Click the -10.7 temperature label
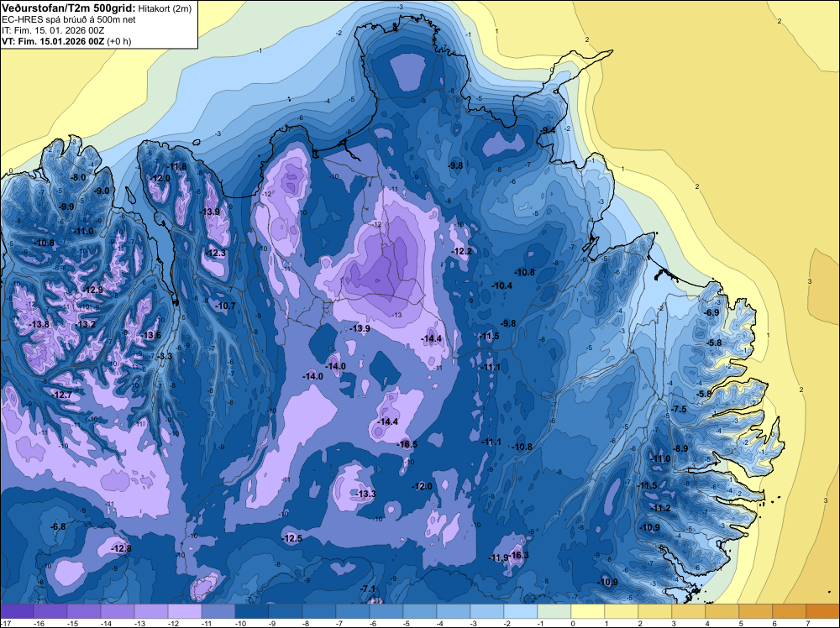The height and width of the screenshot is (628, 840). tap(225, 306)
